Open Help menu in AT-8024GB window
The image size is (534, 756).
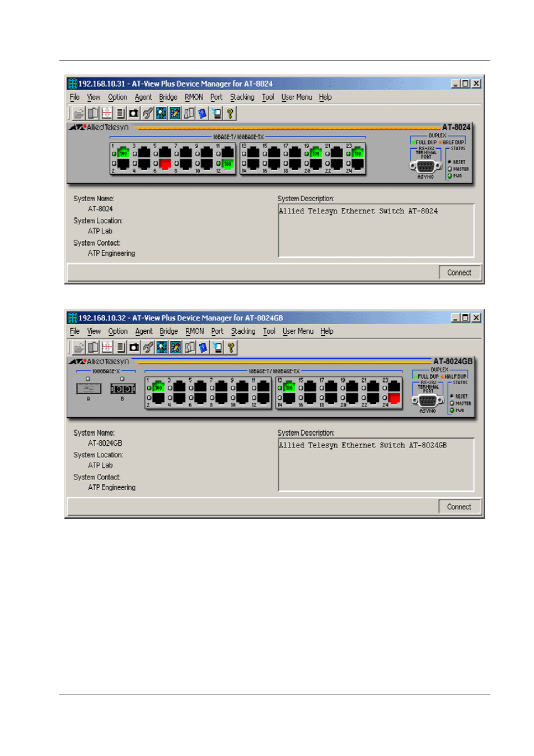(327, 332)
